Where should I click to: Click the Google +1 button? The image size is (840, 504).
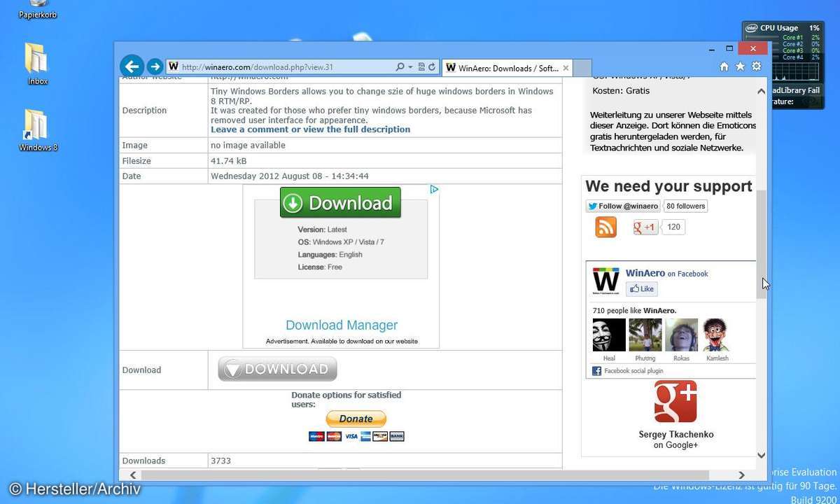click(645, 227)
